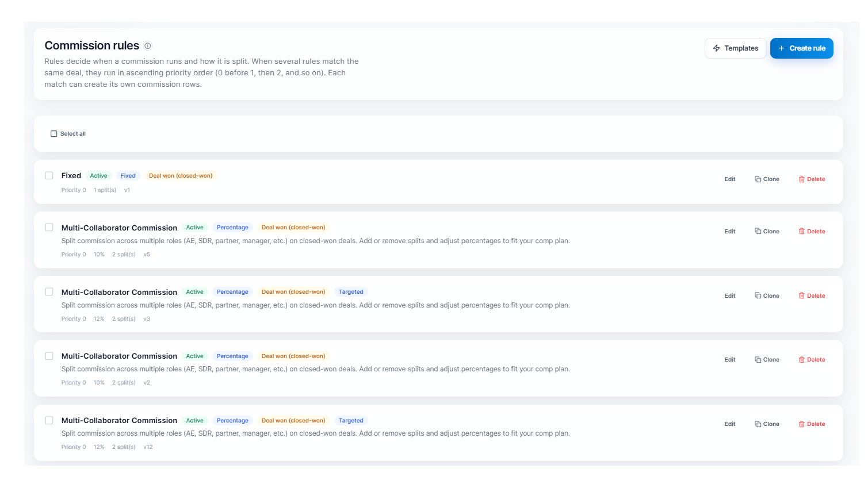The image size is (868, 488).
Task: Mark the checkbox of the v2 rule
Action: pos(49,356)
